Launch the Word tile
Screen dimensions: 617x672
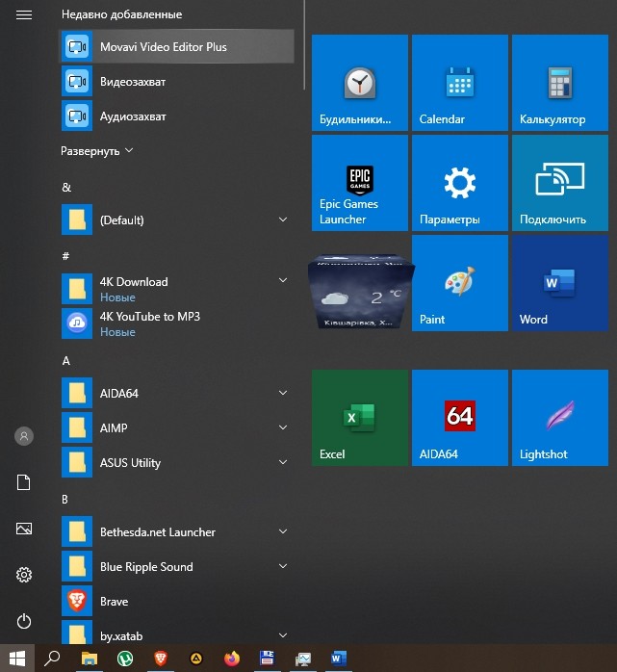[x=560, y=283]
